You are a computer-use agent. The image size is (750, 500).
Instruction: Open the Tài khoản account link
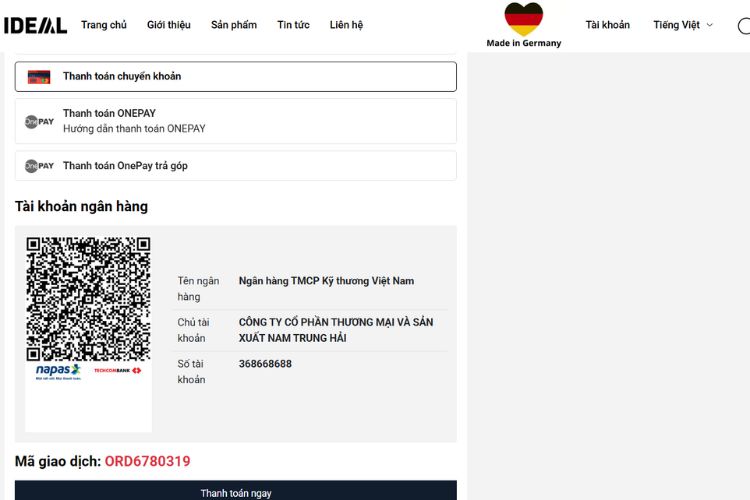pyautogui.click(x=608, y=25)
